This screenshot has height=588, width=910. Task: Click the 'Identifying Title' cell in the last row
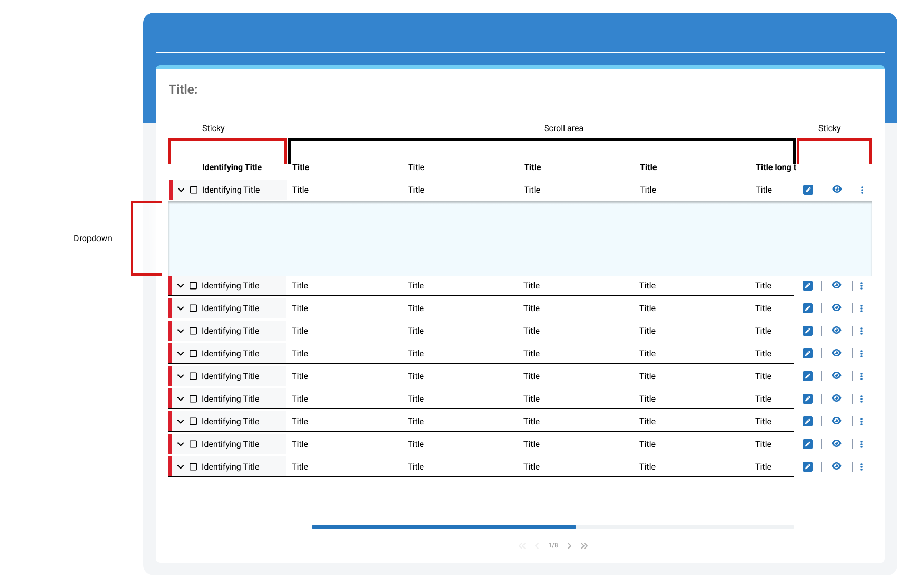[x=231, y=467]
